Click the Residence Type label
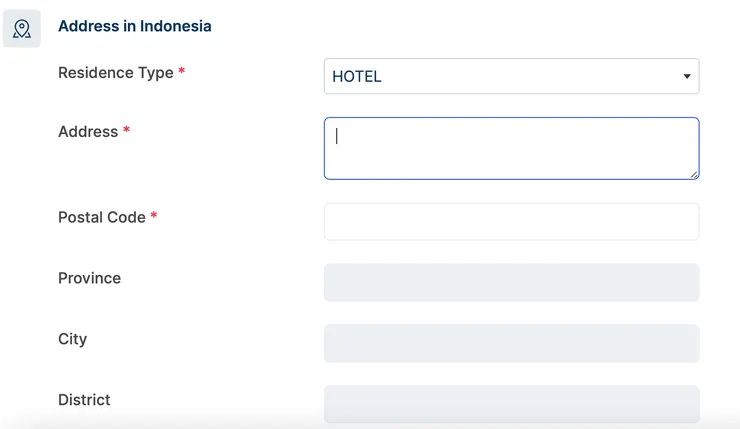The height and width of the screenshot is (429, 740). [115, 73]
